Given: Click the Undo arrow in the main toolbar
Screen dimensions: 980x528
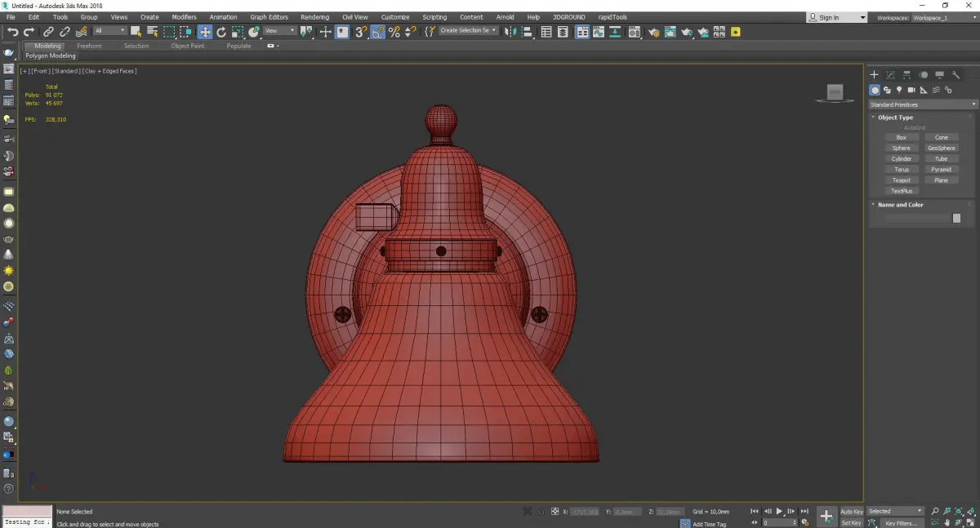Looking at the screenshot, I should click(x=12, y=32).
